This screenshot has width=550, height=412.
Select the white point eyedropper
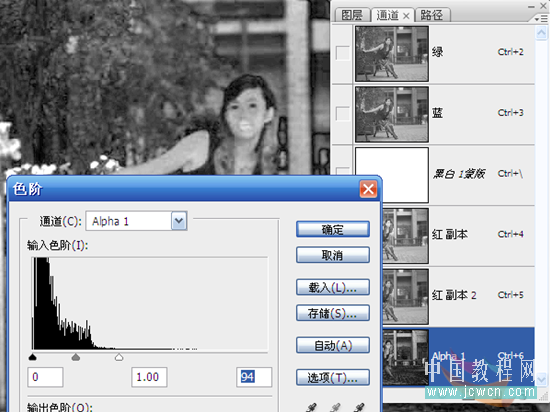360,407
